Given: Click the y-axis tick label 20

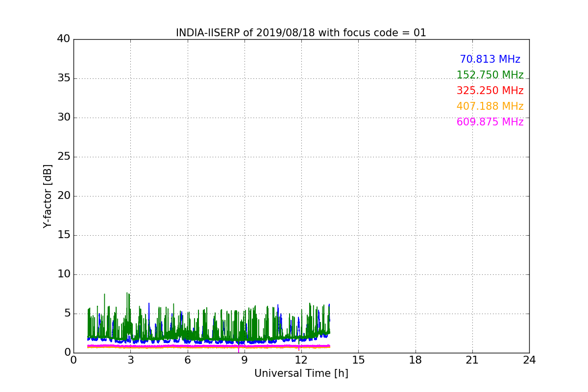Looking at the screenshot, I should point(64,196).
